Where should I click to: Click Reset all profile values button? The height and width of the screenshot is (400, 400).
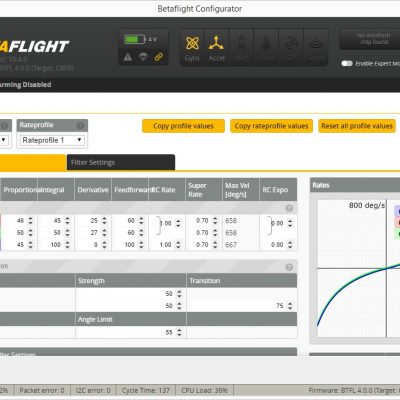[357, 126]
